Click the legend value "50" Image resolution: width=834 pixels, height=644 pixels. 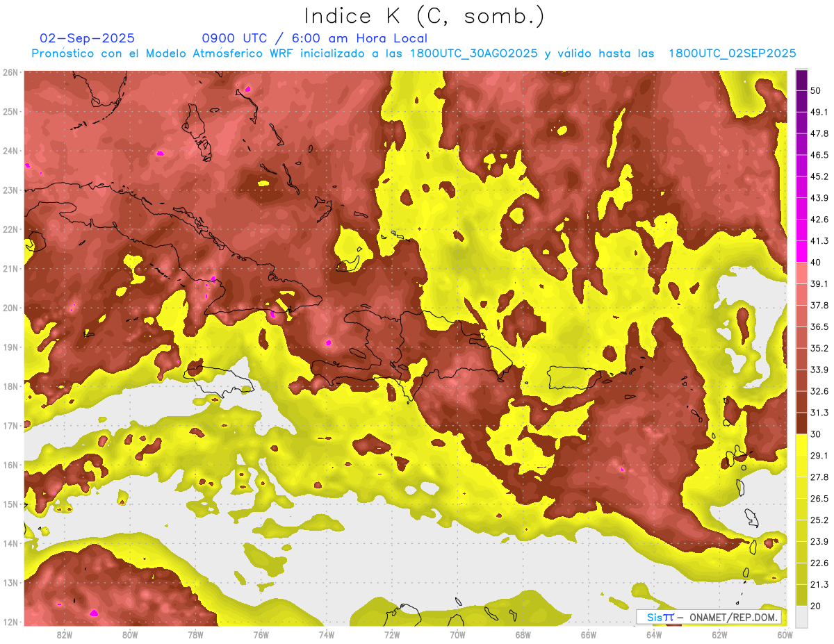click(x=817, y=92)
